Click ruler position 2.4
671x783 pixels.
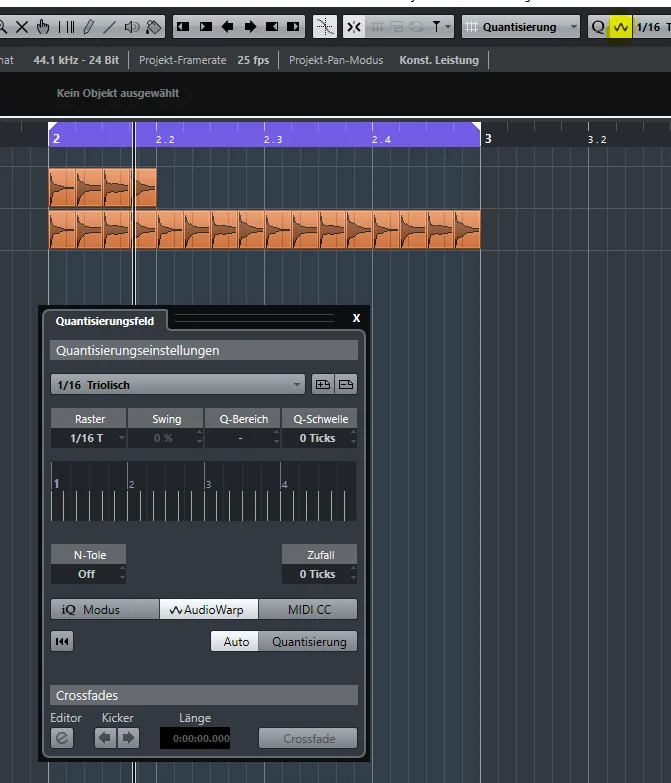click(x=381, y=139)
